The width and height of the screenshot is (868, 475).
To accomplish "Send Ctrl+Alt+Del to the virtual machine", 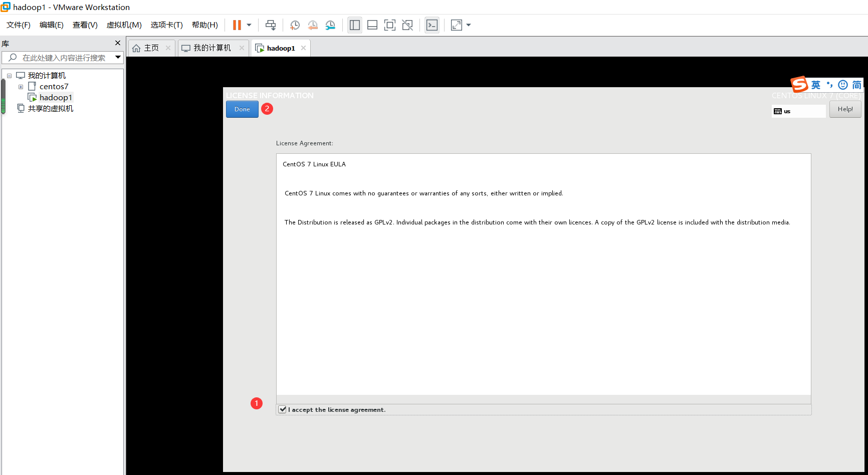I will (x=271, y=25).
